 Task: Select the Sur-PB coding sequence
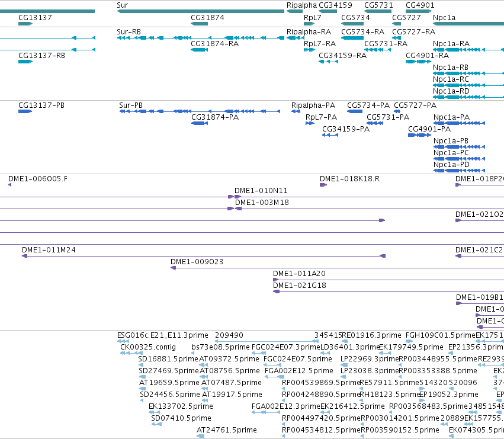point(200,111)
